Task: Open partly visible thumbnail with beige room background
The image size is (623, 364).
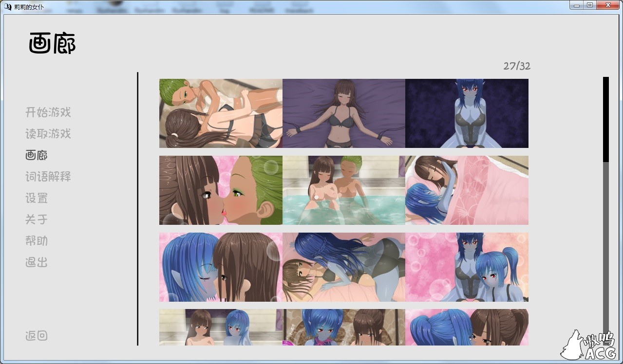Action: click(x=221, y=328)
